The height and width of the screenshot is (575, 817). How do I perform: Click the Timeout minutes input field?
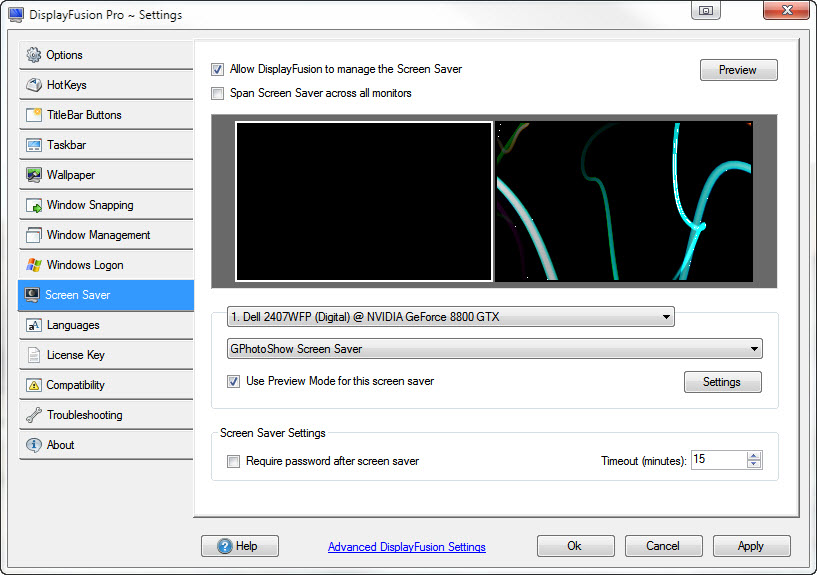point(717,460)
